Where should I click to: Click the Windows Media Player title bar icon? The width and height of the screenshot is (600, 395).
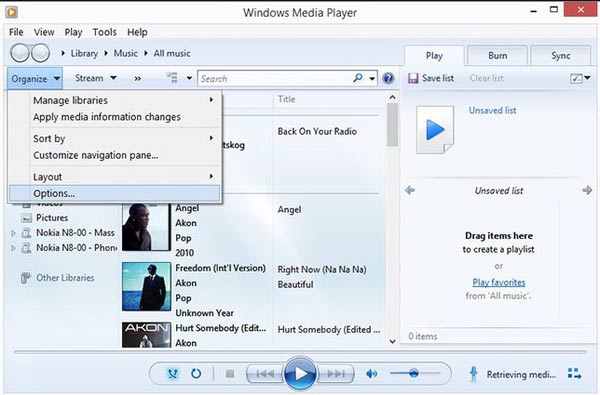tap(11, 12)
